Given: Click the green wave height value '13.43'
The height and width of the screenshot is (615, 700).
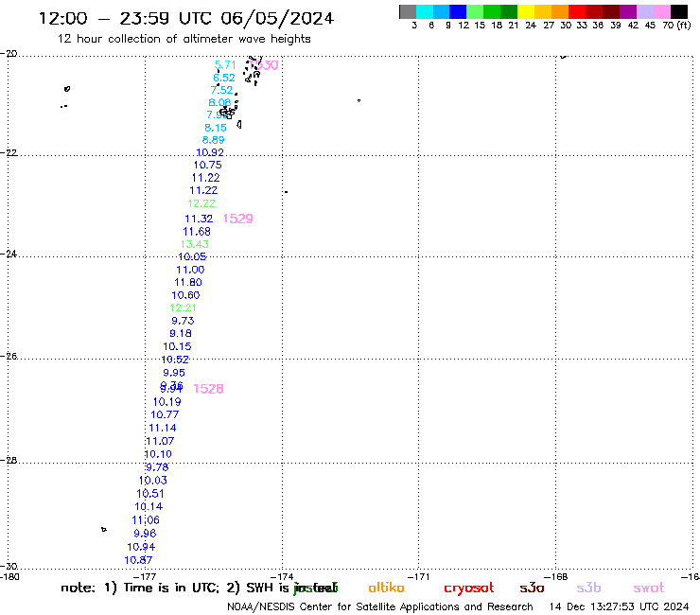Looking at the screenshot, I should pyautogui.click(x=194, y=244).
